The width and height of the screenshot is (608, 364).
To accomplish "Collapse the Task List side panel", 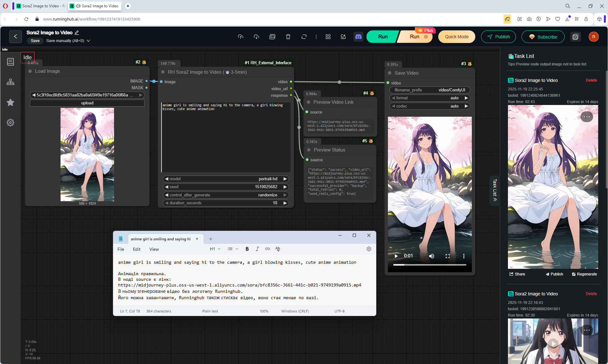I will click(x=495, y=190).
